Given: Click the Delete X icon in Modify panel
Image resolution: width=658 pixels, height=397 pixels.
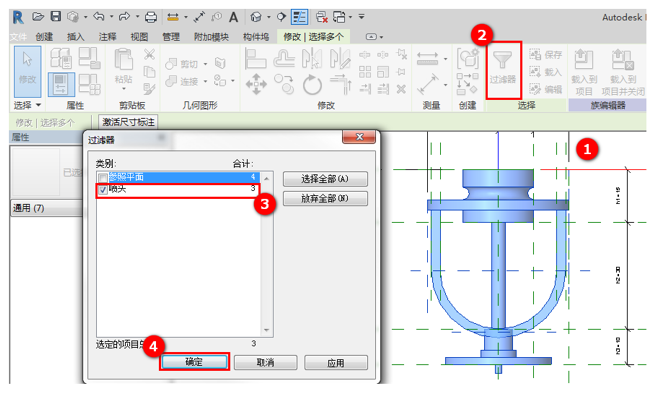Looking at the screenshot, I should [x=401, y=89].
